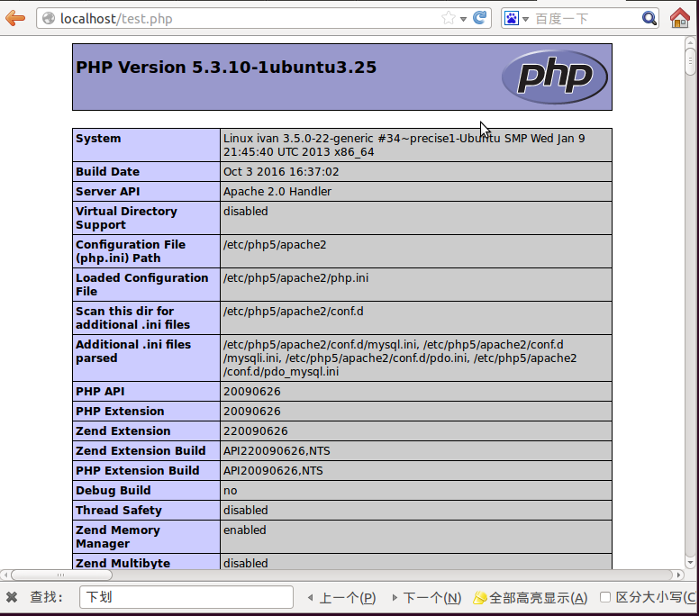
Task: Click the find bar text input field
Action: click(186, 597)
